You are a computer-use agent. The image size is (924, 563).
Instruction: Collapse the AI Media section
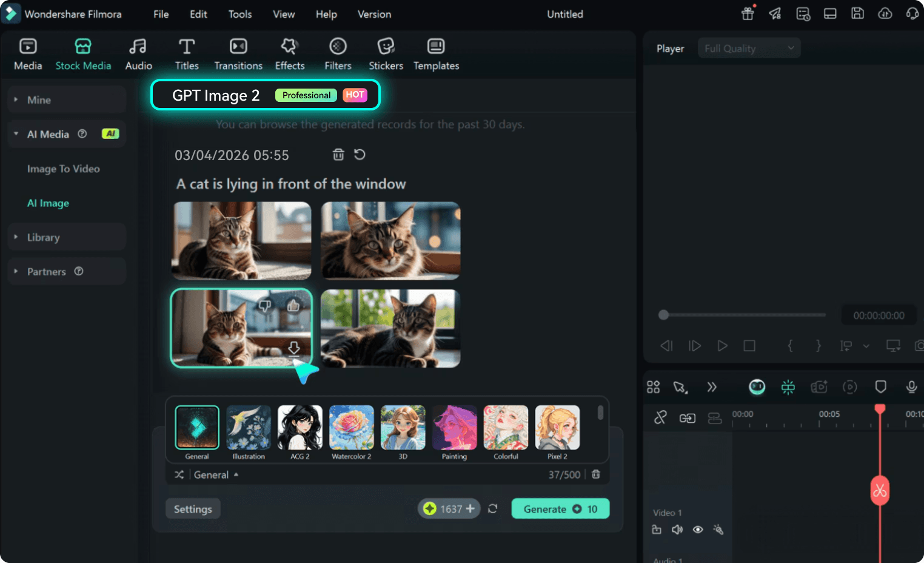(67, 134)
